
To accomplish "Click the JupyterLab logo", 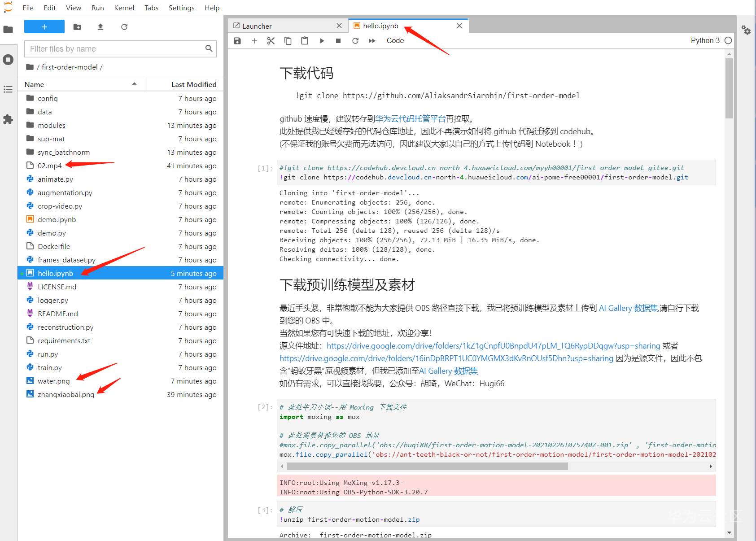I will (x=8, y=8).
